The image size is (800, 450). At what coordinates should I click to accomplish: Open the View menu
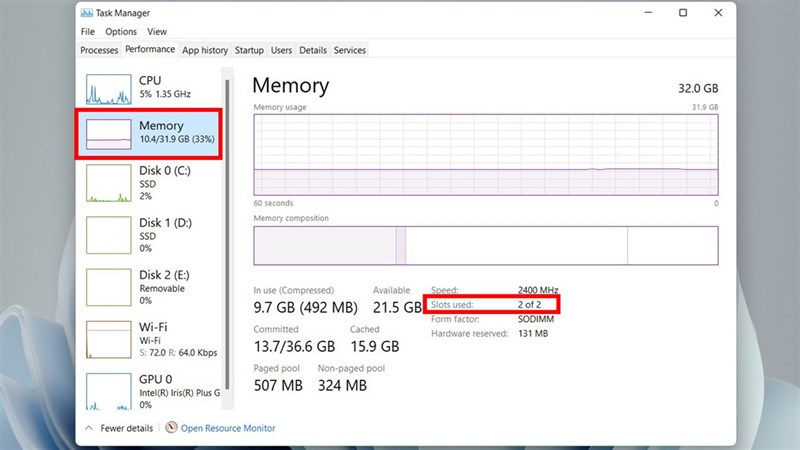pos(155,32)
